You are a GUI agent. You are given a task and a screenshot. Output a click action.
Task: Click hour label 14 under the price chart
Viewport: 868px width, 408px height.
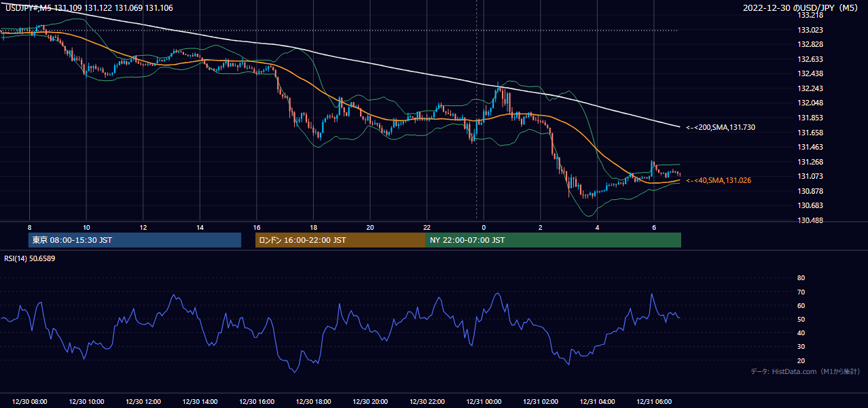(x=200, y=227)
